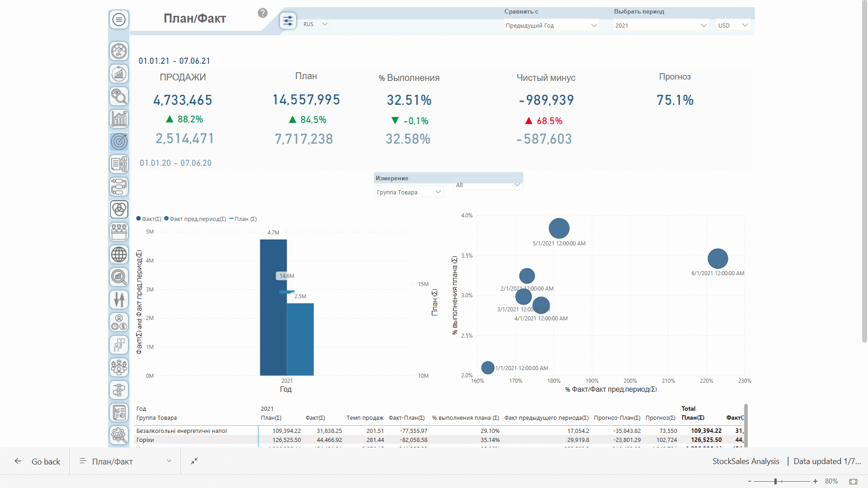This screenshot has width=868, height=488.
Task: Expand the Группа Товара dimension dropdown
Action: click(x=409, y=192)
